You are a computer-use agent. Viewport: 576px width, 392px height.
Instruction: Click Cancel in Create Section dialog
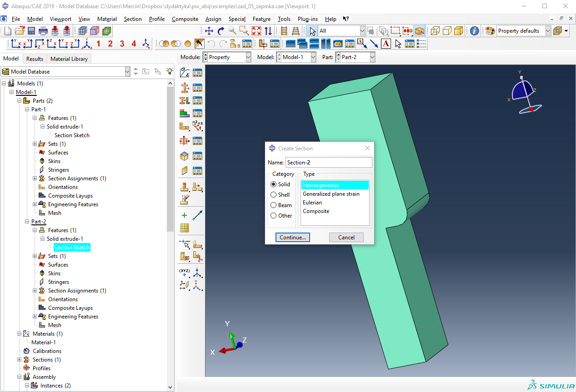click(346, 238)
